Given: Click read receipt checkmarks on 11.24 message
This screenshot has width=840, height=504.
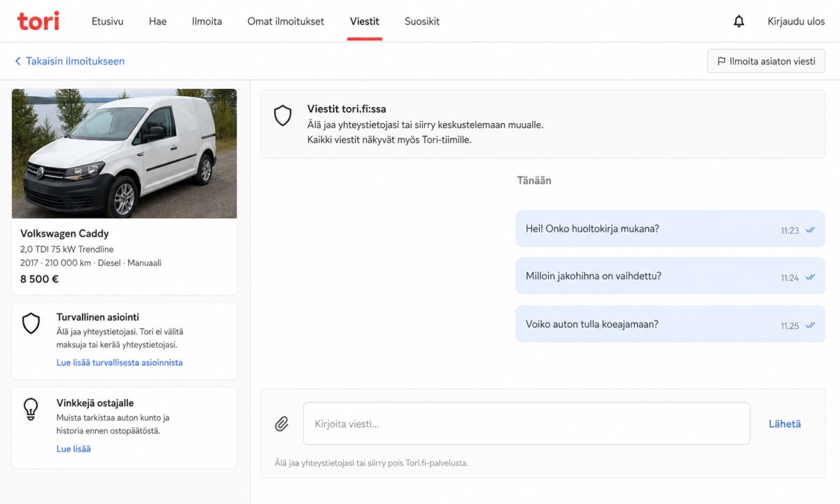Looking at the screenshot, I should click(810, 277).
